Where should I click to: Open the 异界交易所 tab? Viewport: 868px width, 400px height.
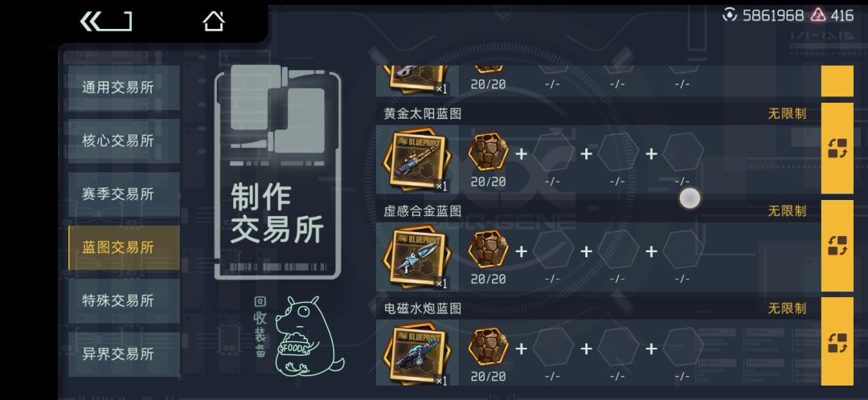pyautogui.click(x=124, y=354)
